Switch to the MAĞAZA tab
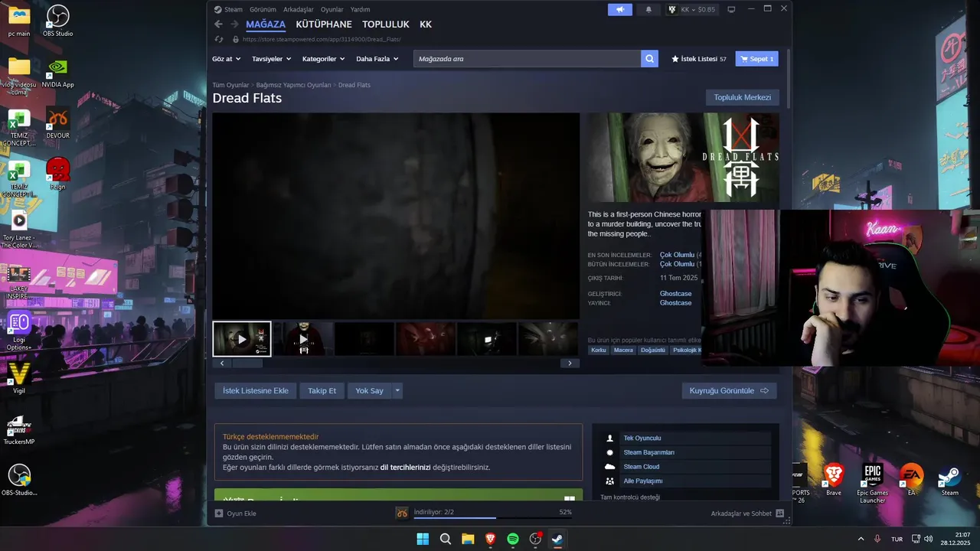Screen dimensions: 980x551 point(266,24)
